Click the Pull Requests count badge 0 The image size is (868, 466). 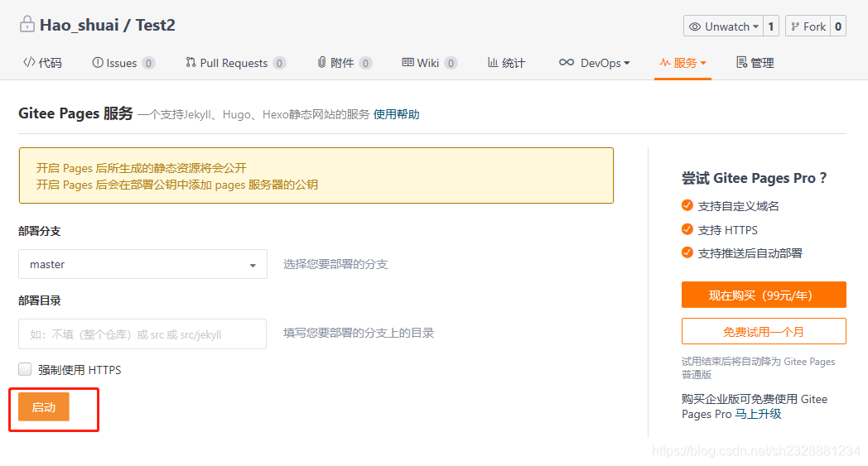click(280, 63)
